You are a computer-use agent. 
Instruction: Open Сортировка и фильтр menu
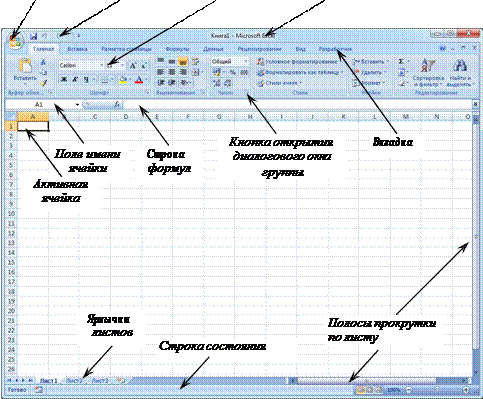428,72
